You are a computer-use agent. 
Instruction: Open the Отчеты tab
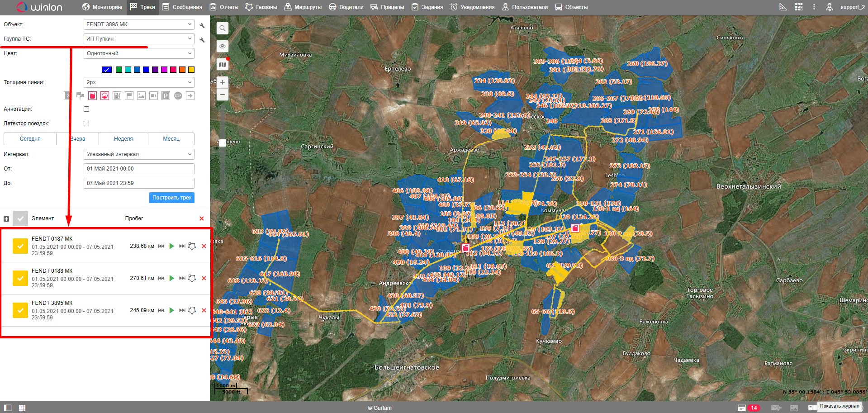point(224,7)
